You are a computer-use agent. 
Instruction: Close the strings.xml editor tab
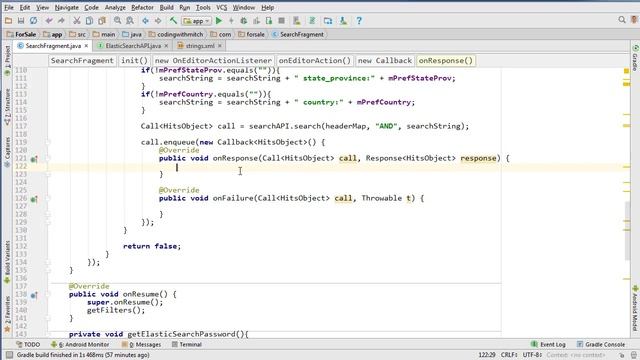[x=220, y=46]
